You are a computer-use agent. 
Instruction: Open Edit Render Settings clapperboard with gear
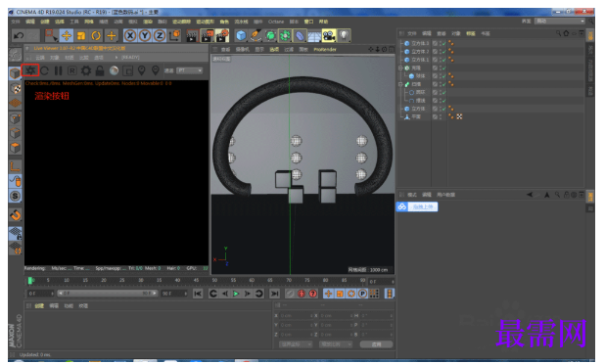click(x=222, y=36)
